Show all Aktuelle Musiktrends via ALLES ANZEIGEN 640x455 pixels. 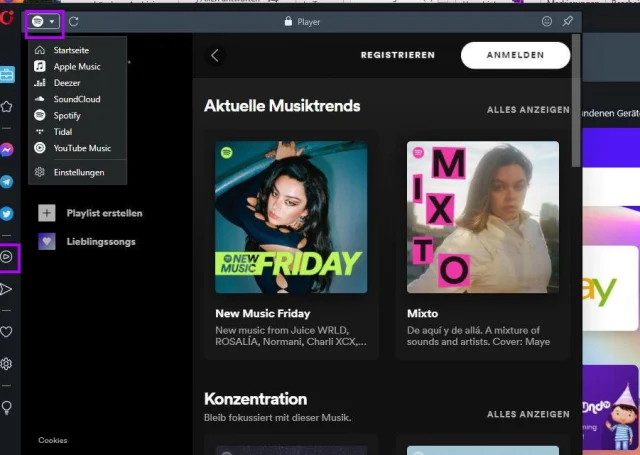(x=528, y=110)
